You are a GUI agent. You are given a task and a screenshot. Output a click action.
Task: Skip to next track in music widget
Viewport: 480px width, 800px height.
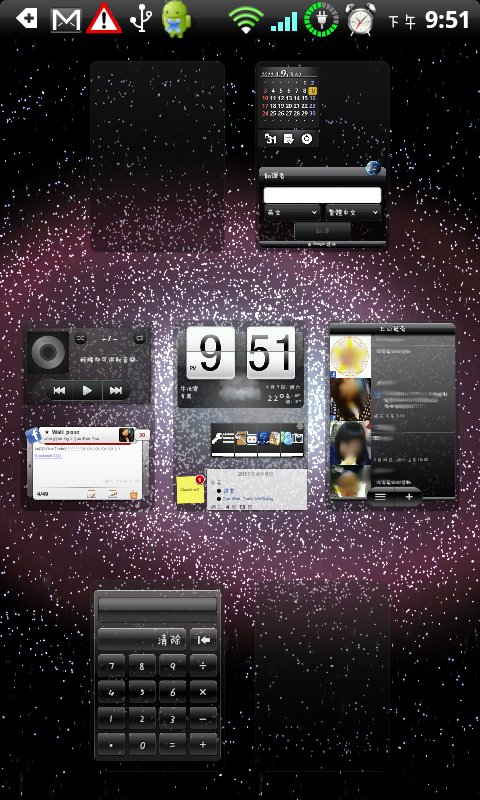coord(116,390)
